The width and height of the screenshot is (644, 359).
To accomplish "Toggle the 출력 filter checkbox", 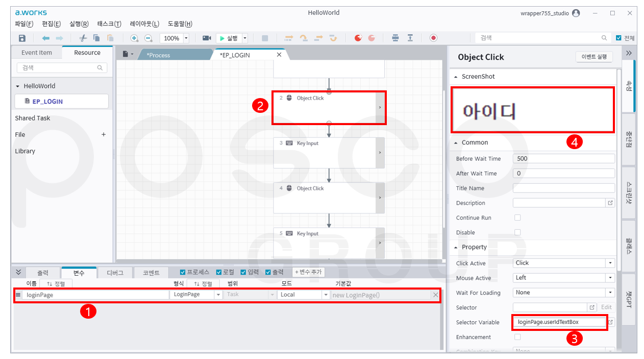I will [268, 272].
